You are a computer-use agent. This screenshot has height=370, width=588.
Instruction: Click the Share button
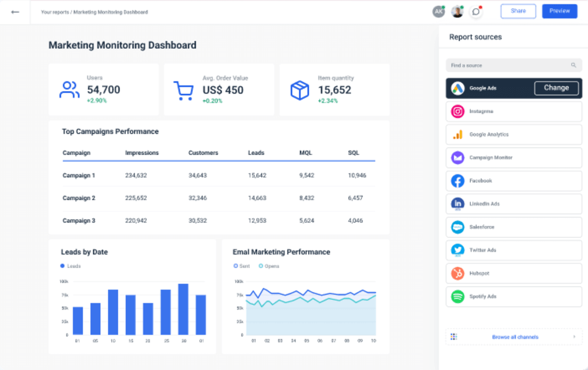pyautogui.click(x=518, y=11)
